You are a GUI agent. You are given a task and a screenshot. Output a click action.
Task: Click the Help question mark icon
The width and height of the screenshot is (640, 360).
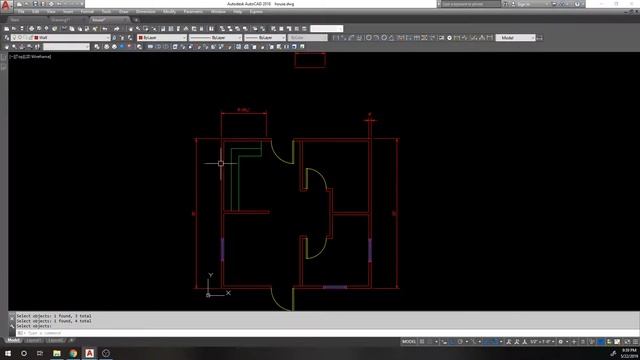577,4
